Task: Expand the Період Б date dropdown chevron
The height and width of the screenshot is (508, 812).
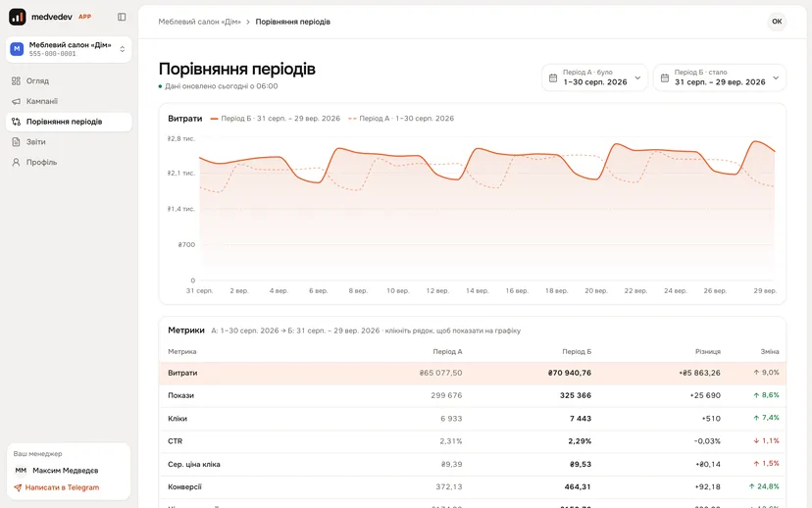Action: pyautogui.click(x=776, y=77)
